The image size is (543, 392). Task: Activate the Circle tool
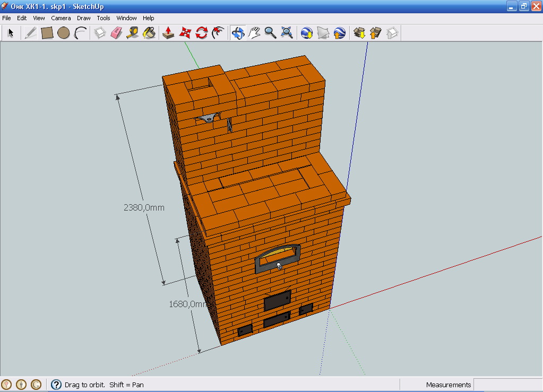coord(64,33)
